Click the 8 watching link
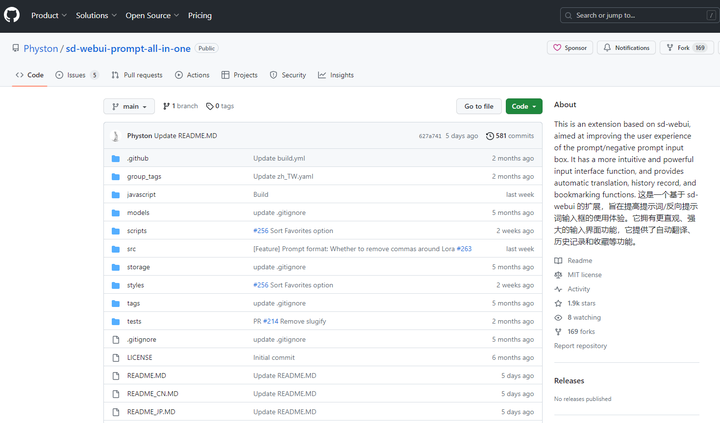 [x=577, y=317]
